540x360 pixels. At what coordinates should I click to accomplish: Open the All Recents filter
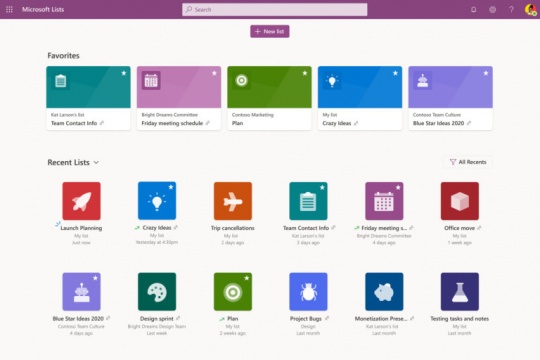pyautogui.click(x=468, y=162)
